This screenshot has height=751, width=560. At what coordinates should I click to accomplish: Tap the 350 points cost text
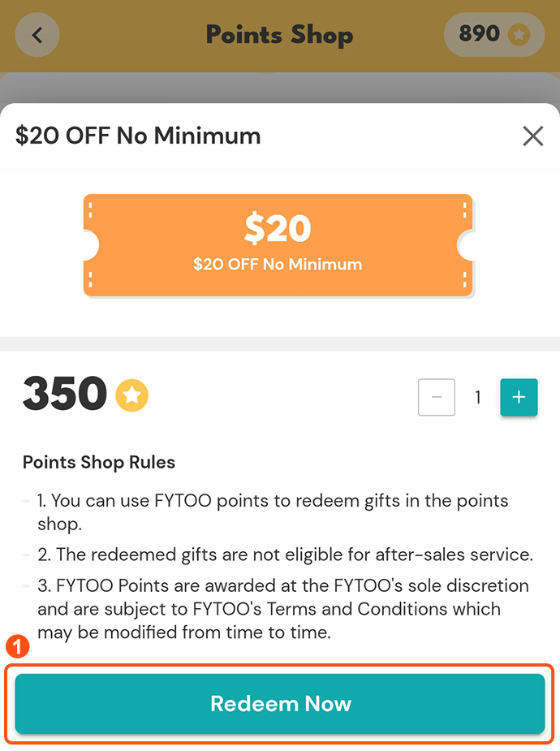coord(64,395)
